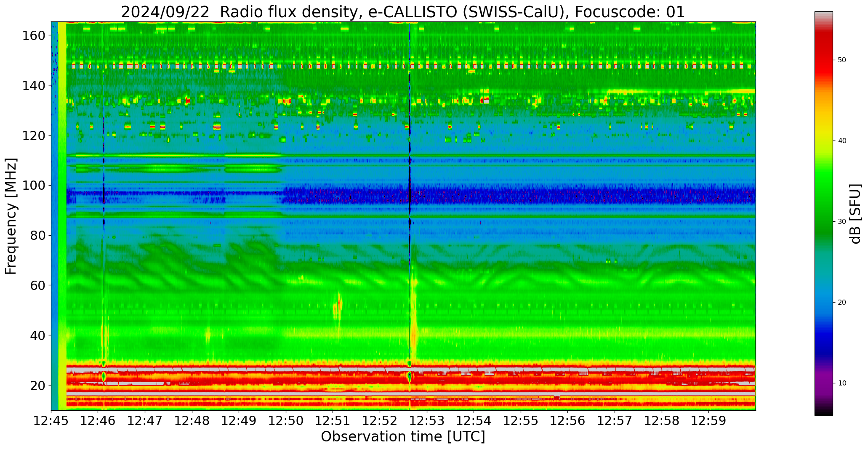Click the 12:45 time tick label

51,421
